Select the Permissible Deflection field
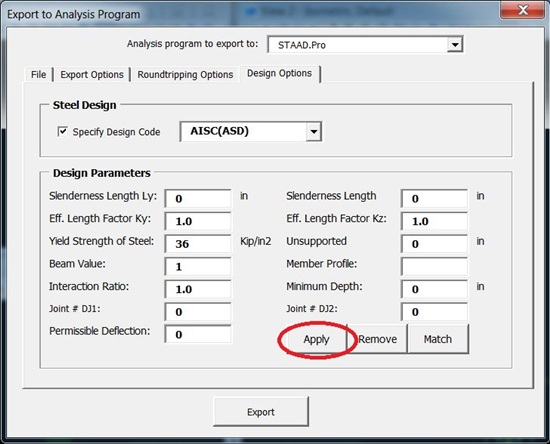 (198, 334)
